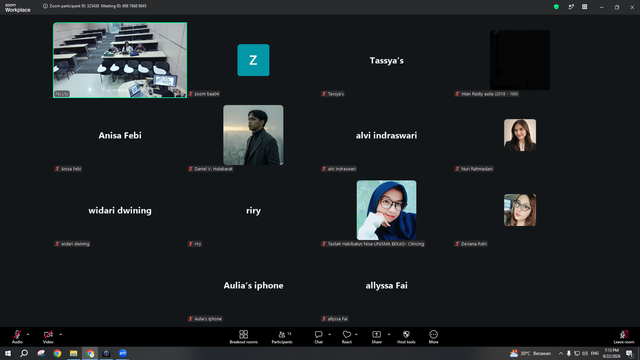Click the Anisa Febi tile name
640x360 pixels.
[120, 136]
